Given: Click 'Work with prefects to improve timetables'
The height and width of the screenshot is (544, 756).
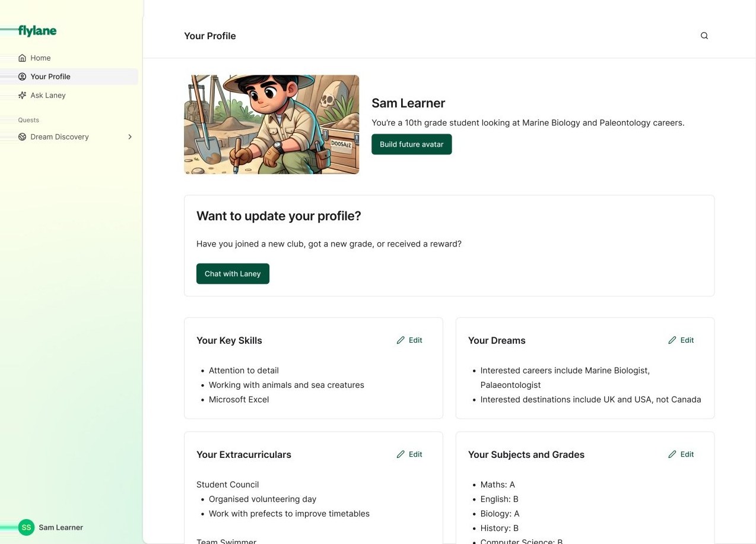Looking at the screenshot, I should click(290, 514).
